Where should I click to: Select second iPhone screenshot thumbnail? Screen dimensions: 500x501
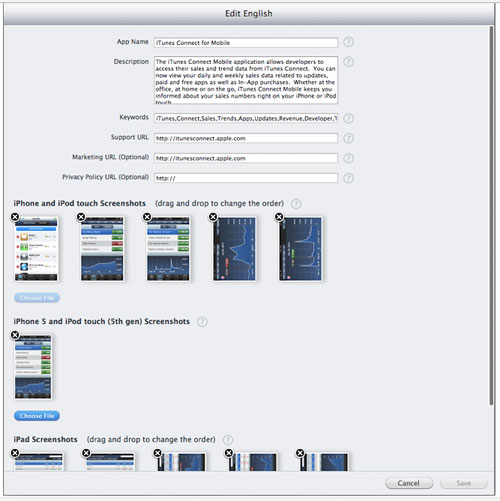tap(102, 249)
